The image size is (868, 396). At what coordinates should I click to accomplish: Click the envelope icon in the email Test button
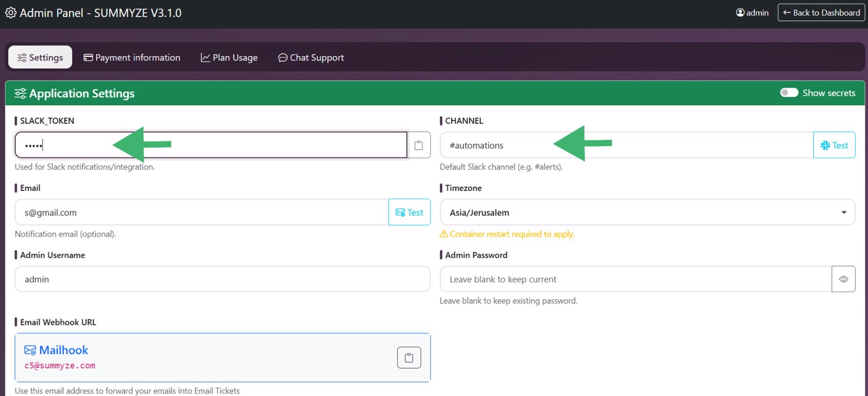(x=399, y=212)
